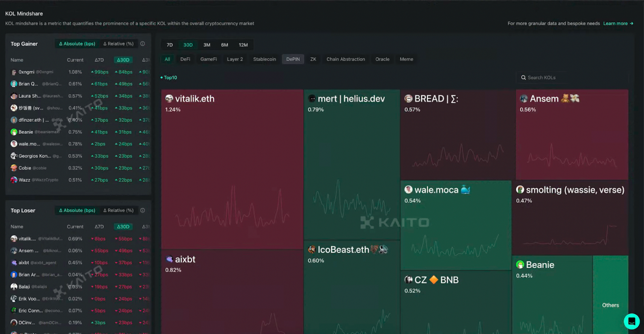This screenshot has height=334, width=644.
Task: Click vitalik.eth avatar in treemap
Action: point(169,98)
